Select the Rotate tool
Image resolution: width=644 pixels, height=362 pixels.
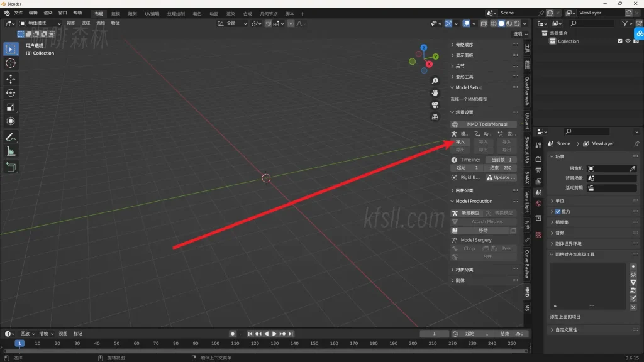pyautogui.click(x=11, y=93)
